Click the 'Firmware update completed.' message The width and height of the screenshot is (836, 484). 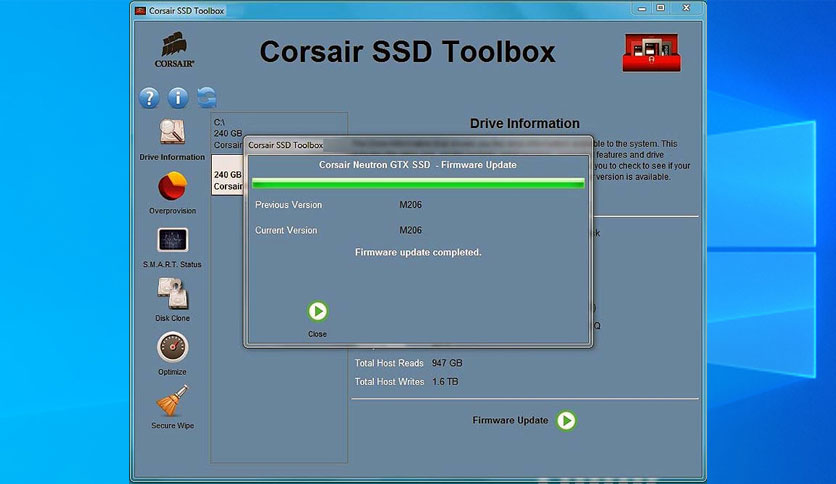pyautogui.click(x=418, y=252)
